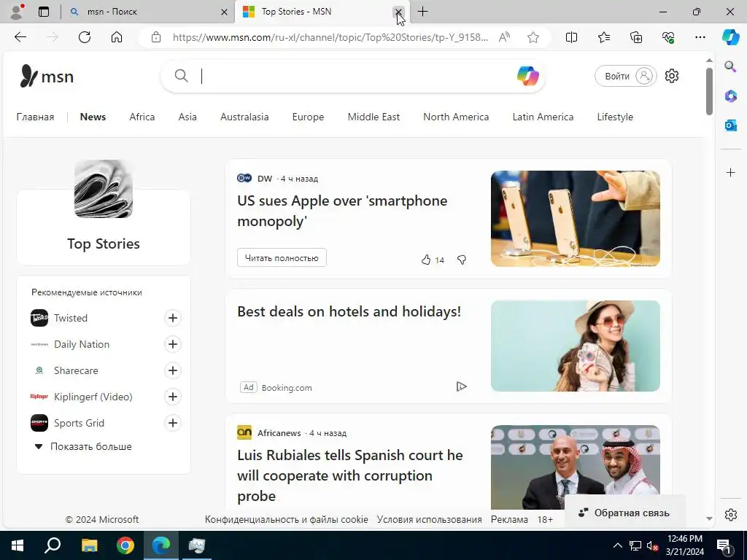The width and height of the screenshot is (747, 560).
Task: Open the iPhones story thumbnail image
Action: pos(575,219)
